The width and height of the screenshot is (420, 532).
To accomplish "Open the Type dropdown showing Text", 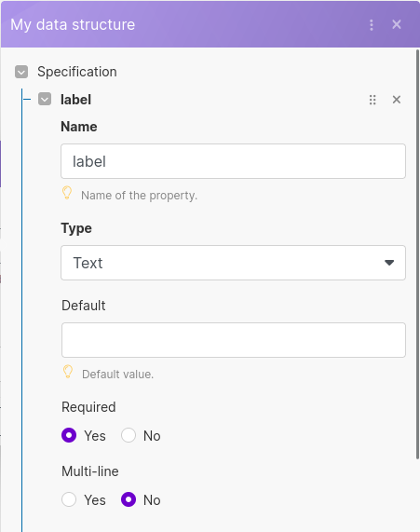I will click(x=233, y=263).
